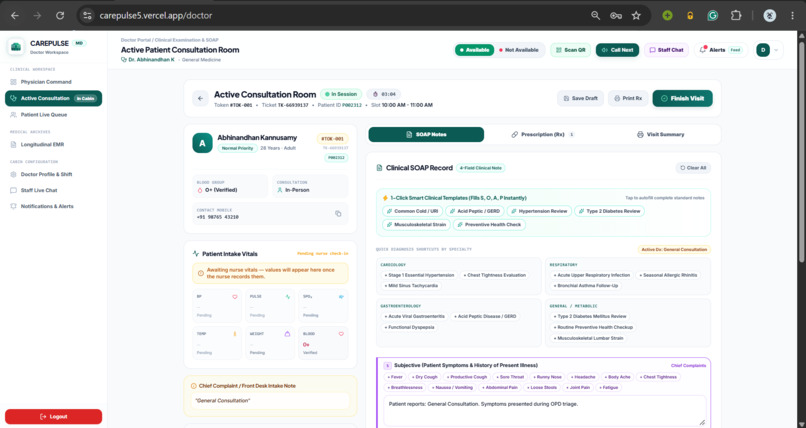Viewport: 806px width, 428px height.
Task: Open Doctor Profile & Shift in sidebar
Action: 53,174
